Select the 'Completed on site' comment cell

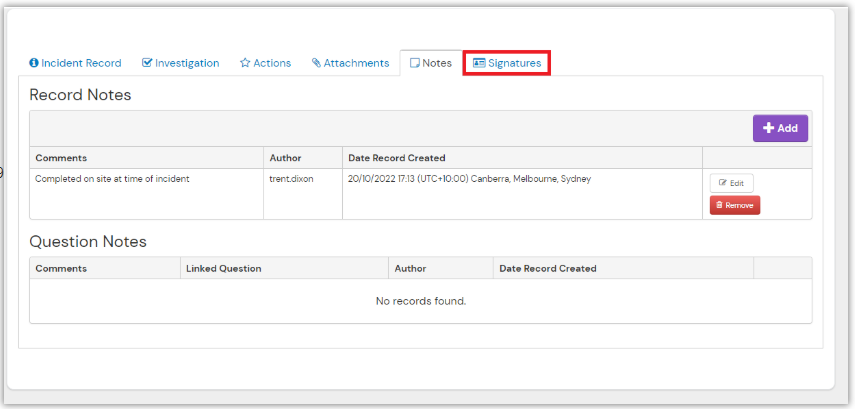click(x=112, y=179)
